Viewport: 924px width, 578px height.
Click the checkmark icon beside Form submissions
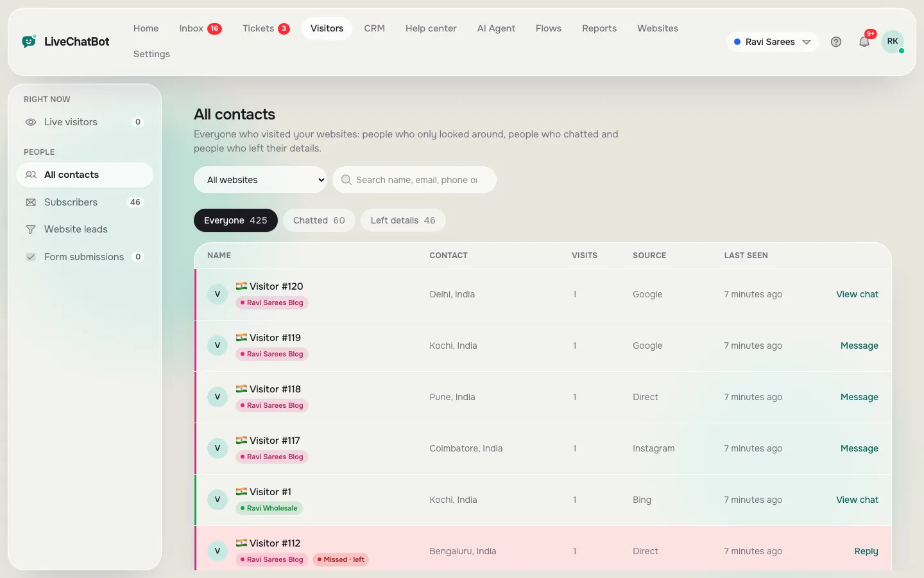pos(31,257)
